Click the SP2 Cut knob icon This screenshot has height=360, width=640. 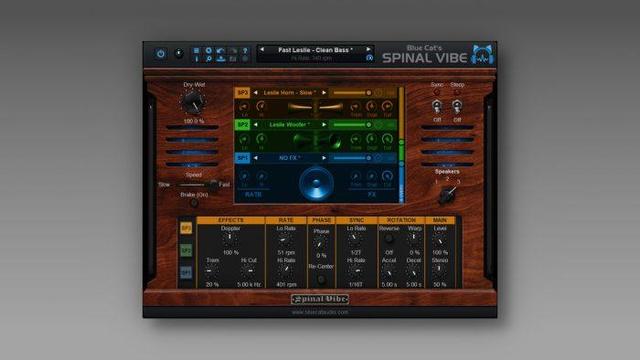pos(387,140)
